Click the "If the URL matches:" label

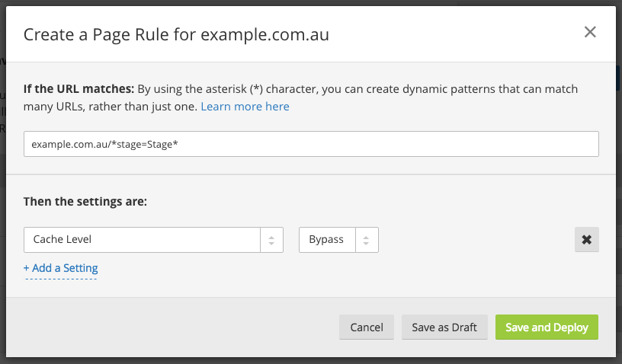pyautogui.click(x=79, y=89)
